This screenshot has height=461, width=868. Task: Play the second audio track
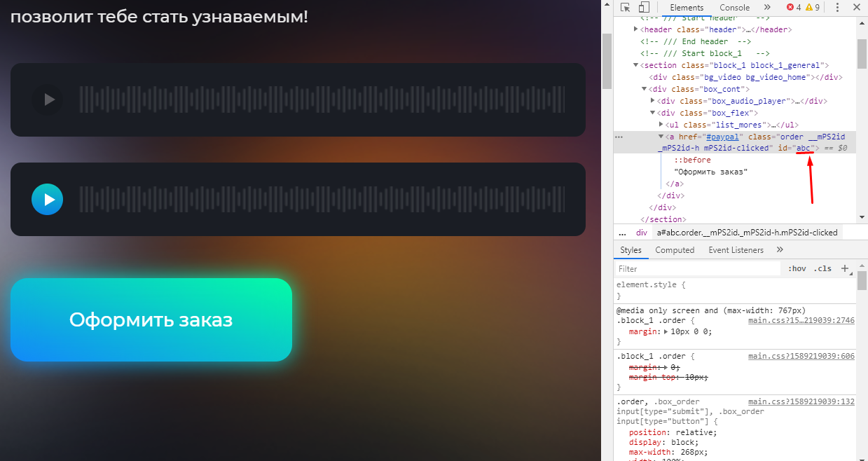48,200
